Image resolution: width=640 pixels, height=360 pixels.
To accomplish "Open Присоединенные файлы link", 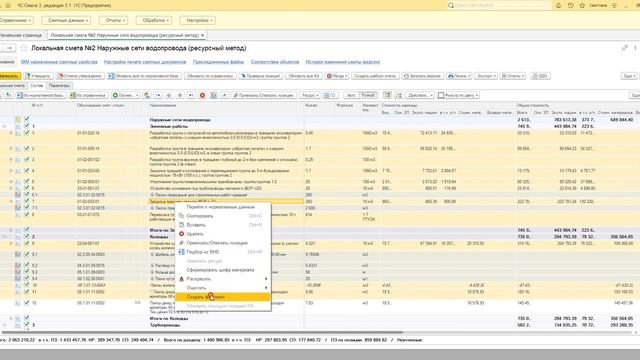I will 218,62.
